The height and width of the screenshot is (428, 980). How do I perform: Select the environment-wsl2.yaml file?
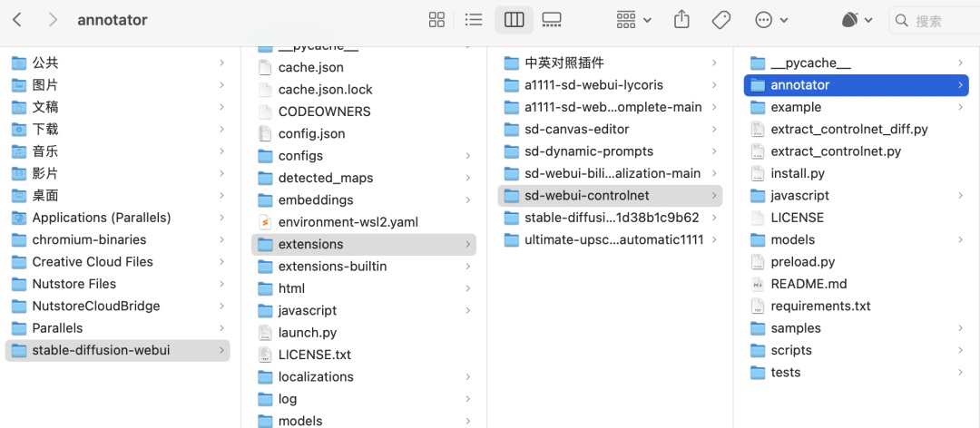(348, 222)
